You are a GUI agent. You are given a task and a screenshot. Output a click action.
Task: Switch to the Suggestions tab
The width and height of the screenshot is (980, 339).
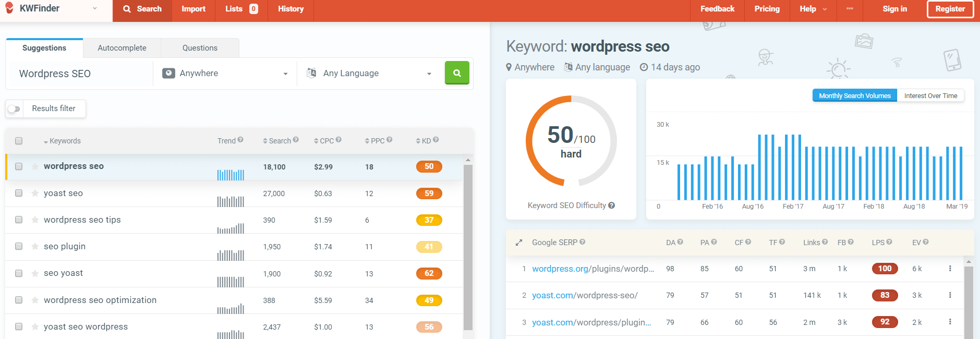click(44, 48)
